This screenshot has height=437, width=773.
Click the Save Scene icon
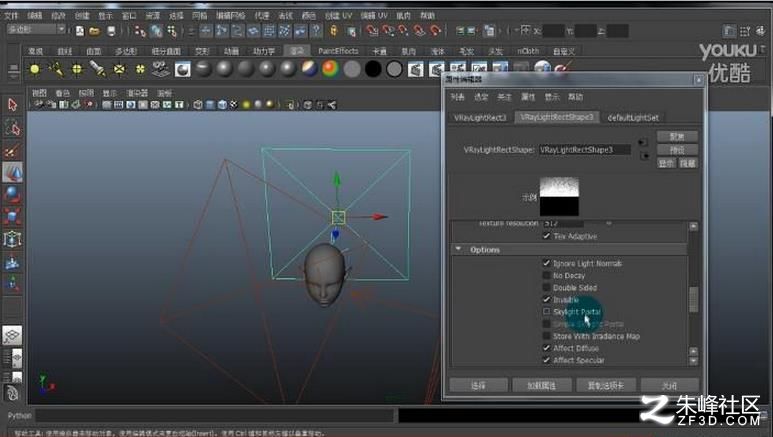(111, 31)
